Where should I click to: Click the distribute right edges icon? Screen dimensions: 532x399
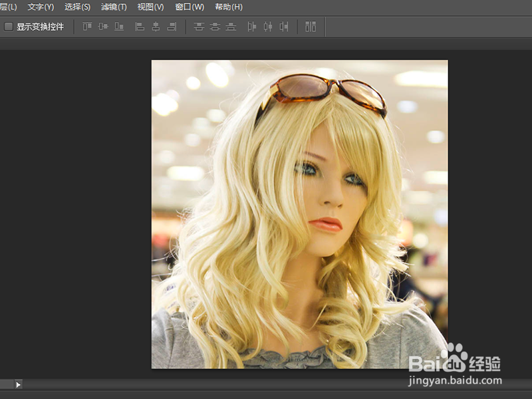coord(284,26)
